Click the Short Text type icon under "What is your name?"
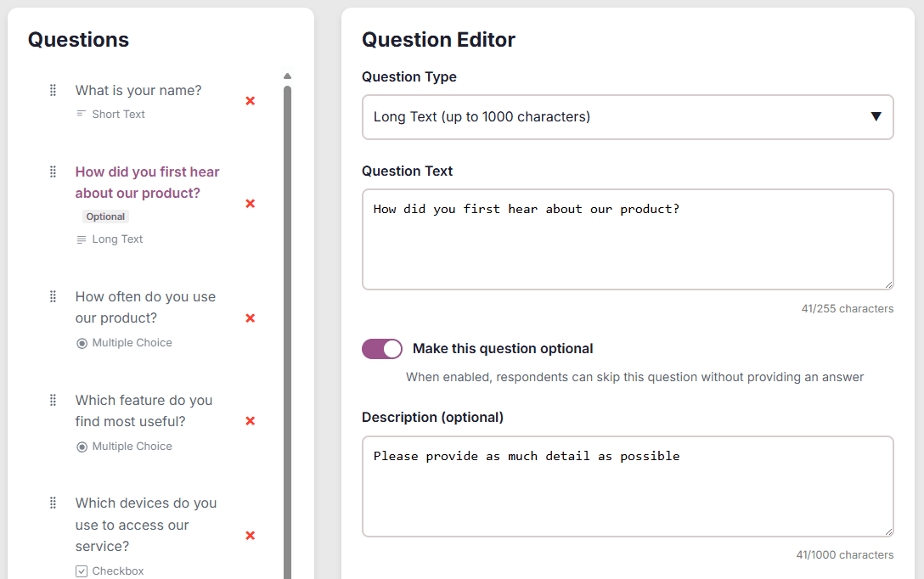 pyautogui.click(x=79, y=114)
